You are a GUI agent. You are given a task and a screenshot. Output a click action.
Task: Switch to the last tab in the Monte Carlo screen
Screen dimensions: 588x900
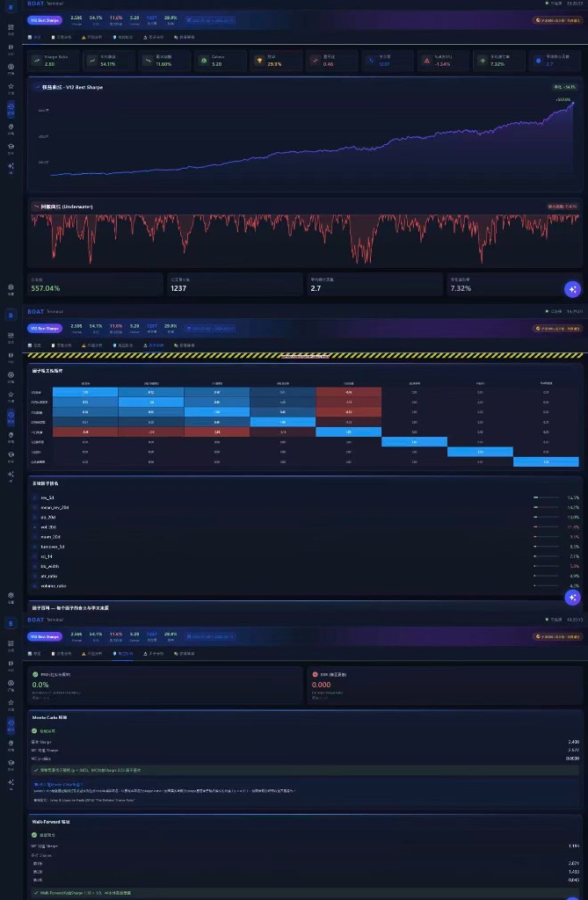(185, 654)
